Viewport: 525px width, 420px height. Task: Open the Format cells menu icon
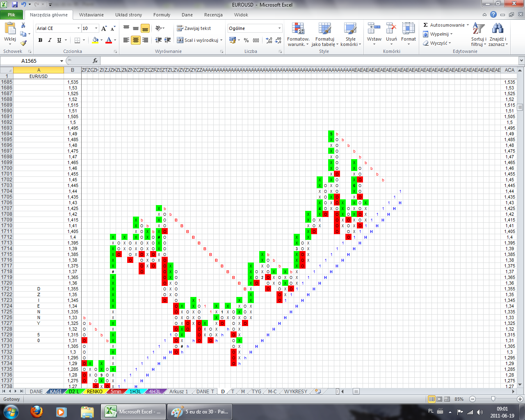click(409, 29)
